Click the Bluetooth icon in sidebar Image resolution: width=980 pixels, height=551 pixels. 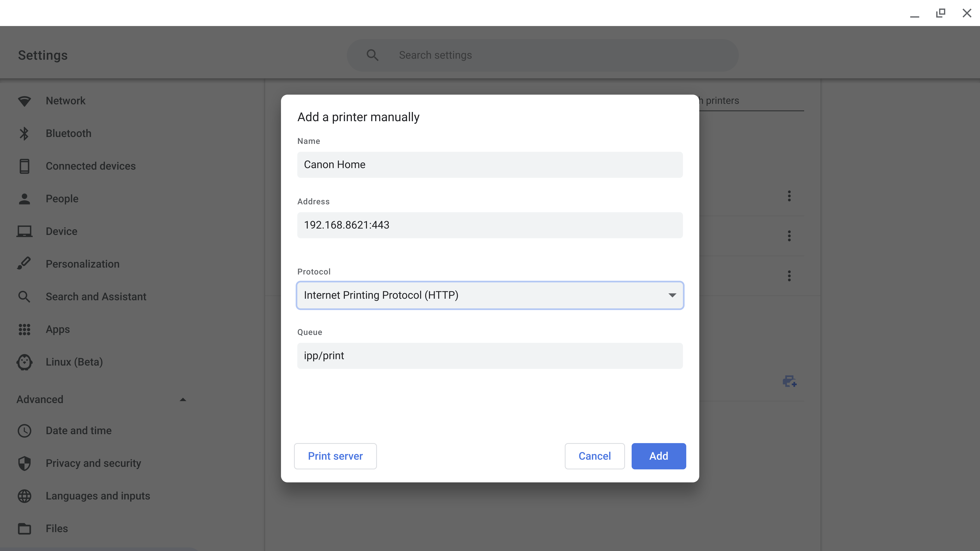pos(24,133)
